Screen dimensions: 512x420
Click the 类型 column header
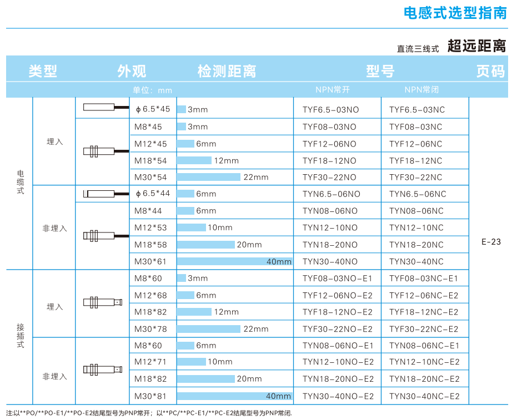43,71
